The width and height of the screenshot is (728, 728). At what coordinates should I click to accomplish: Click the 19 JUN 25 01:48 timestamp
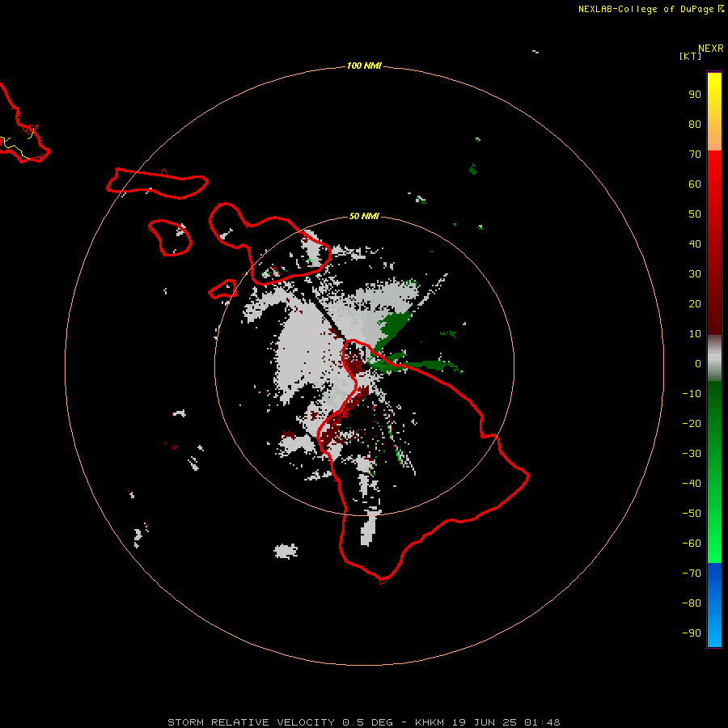point(506,722)
